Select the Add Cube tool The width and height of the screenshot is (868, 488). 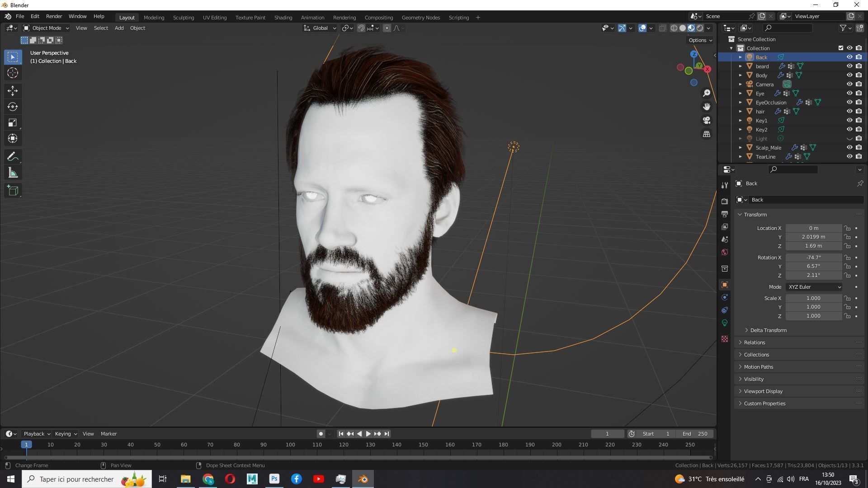[x=13, y=191]
